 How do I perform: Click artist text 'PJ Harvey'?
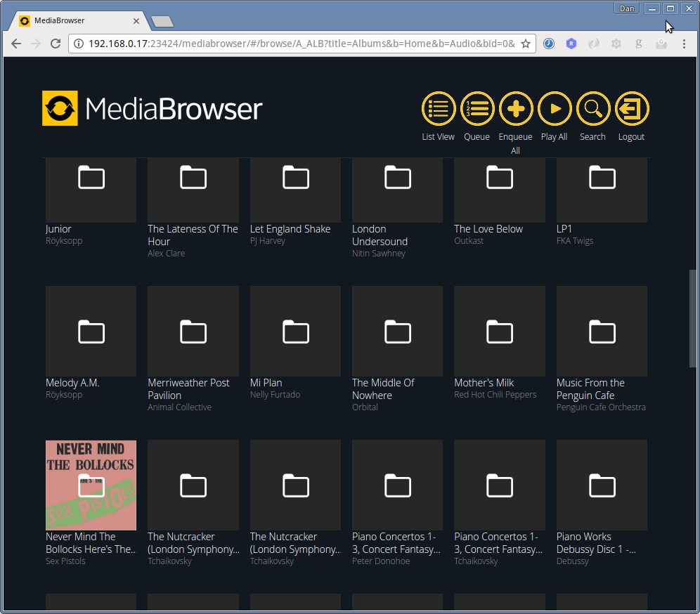(267, 241)
